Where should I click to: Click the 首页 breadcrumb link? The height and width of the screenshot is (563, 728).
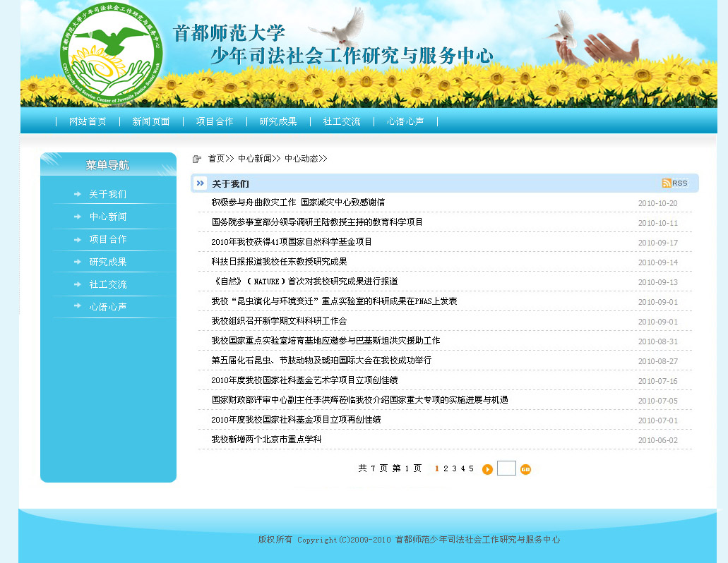(x=216, y=159)
